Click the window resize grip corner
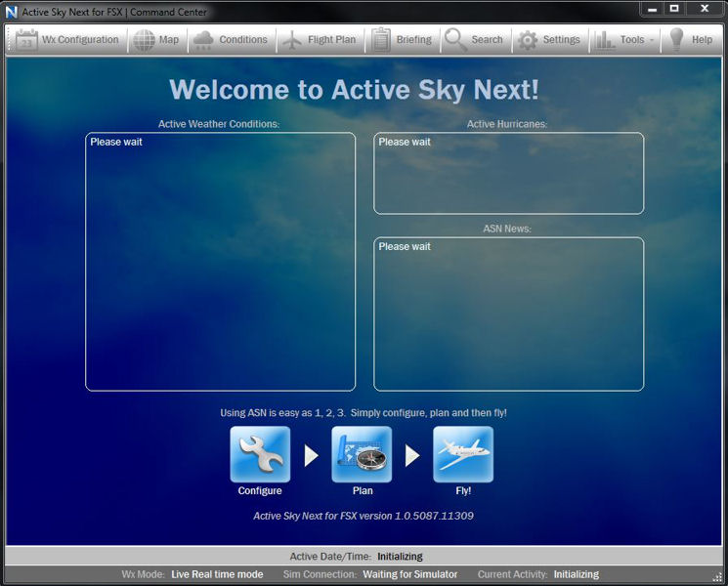This screenshot has width=728, height=586. (x=717, y=576)
